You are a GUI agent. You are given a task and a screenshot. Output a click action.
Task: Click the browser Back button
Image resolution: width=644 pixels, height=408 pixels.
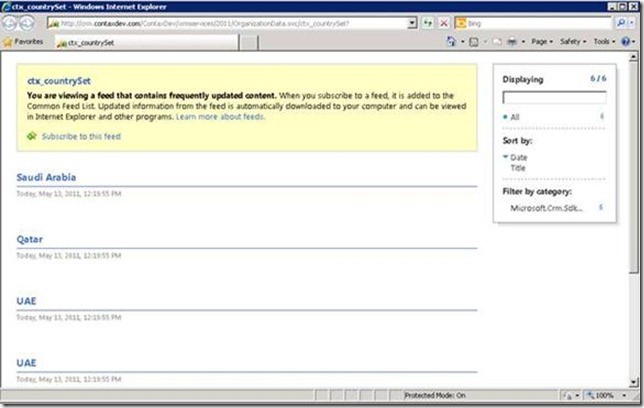pyautogui.click(x=11, y=22)
